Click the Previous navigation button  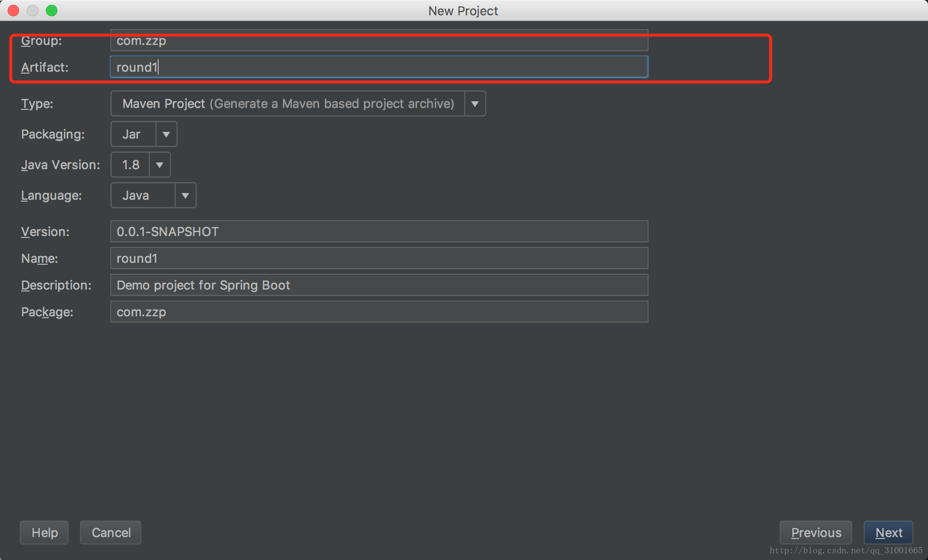pos(817,532)
